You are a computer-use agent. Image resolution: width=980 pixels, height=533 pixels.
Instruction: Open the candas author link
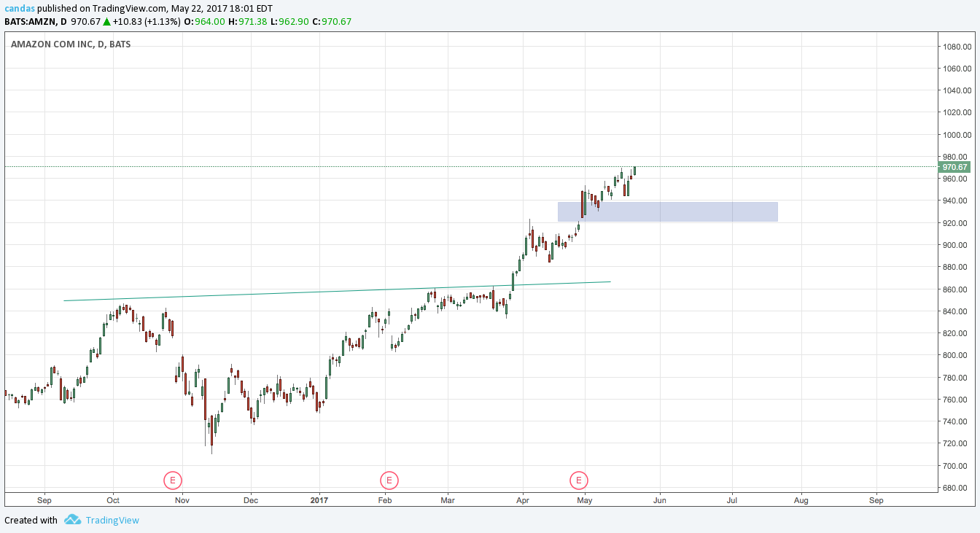(x=19, y=8)
